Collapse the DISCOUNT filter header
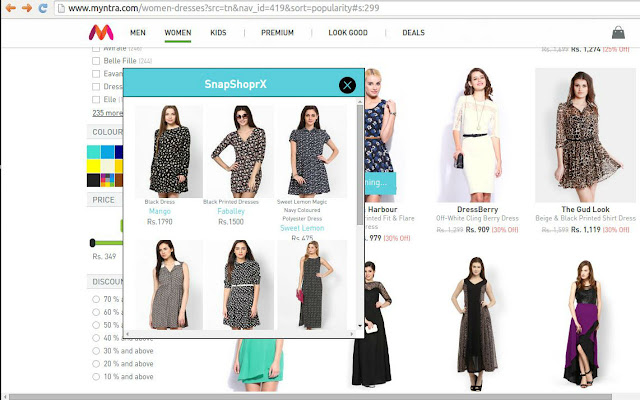This screenshot has width=640, height=400. coord(105,282)
